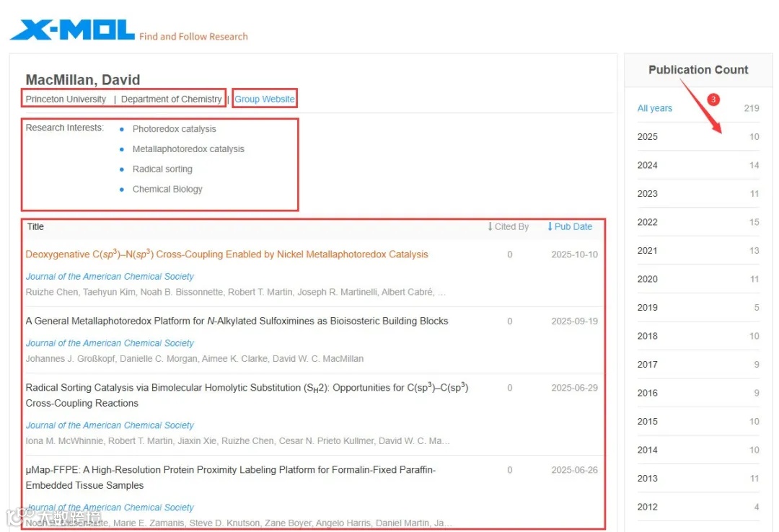Filter publications by year 2021

(x=647, y=250)
